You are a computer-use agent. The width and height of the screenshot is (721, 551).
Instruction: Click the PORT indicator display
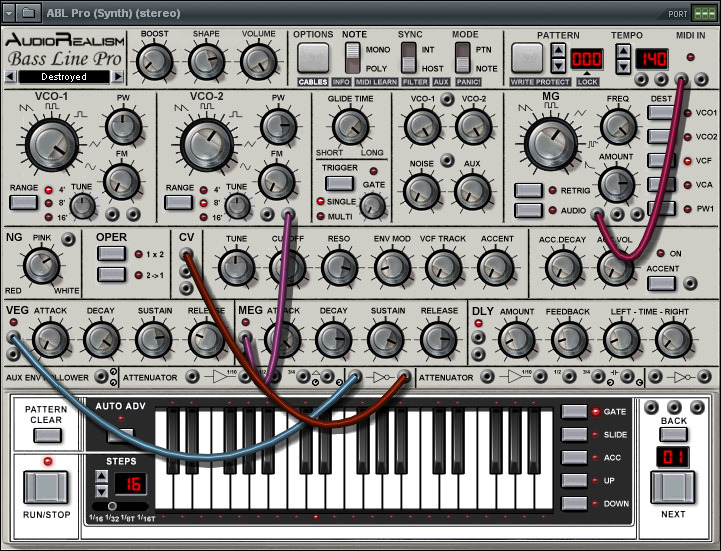pyautogui.click(x=704, y=14)
